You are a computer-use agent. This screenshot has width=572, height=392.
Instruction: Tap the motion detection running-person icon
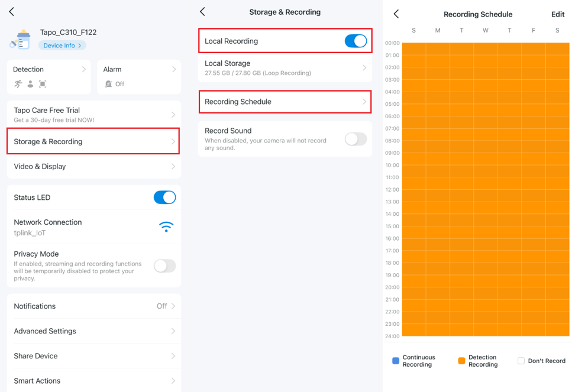(18, 84)
